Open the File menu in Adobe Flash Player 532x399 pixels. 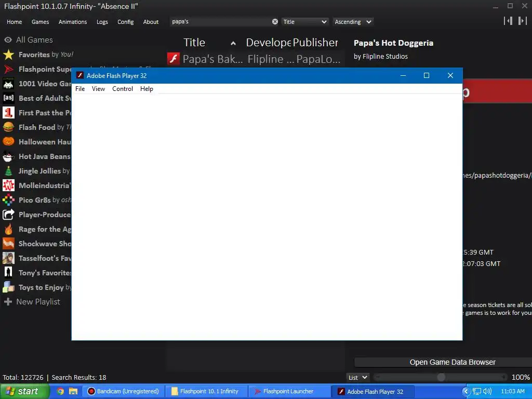[80, 88]
